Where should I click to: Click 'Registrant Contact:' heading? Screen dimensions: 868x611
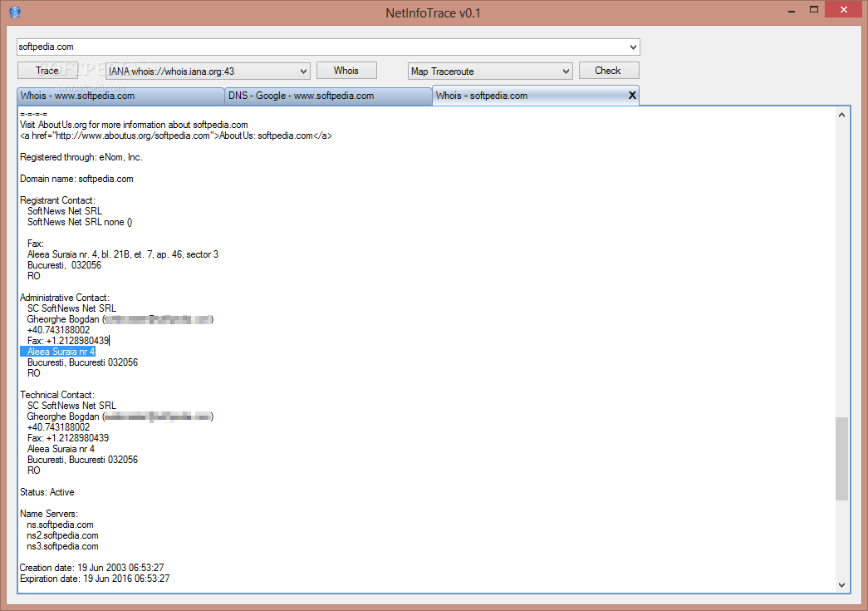[57, 200]
